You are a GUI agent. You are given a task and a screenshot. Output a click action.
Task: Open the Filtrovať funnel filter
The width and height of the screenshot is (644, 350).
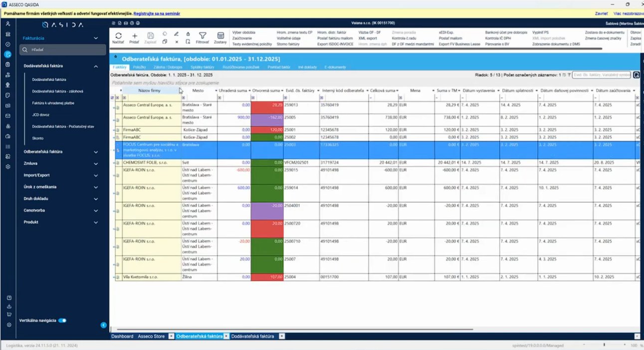[x=203, y=36]
